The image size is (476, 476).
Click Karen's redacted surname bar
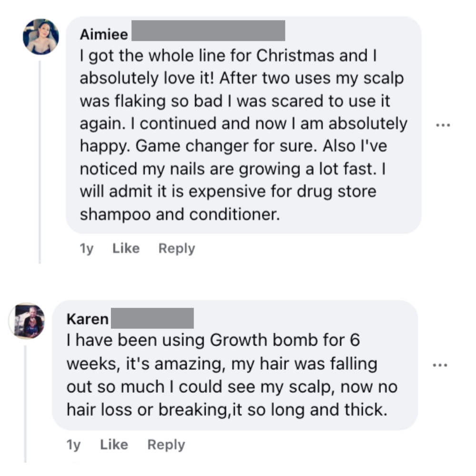tap(152, 318)
